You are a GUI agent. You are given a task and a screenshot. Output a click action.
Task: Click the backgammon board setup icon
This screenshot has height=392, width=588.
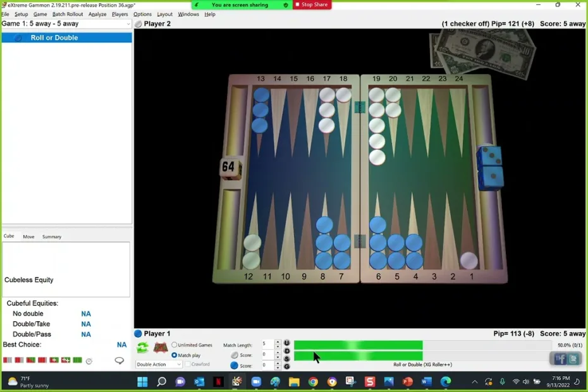coord(161,347)
